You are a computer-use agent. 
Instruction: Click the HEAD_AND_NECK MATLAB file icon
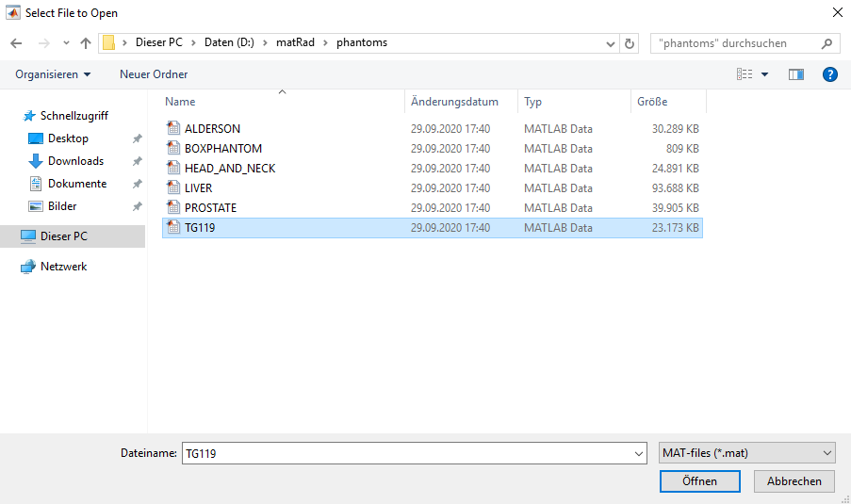pos(173,168)
